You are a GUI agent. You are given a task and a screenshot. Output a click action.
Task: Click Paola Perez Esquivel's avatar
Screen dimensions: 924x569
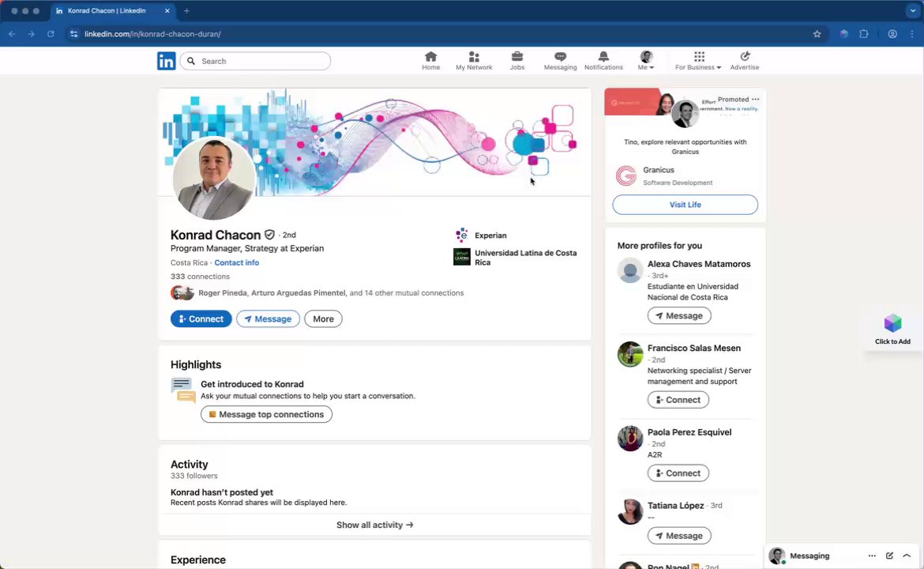click(630, 439)
